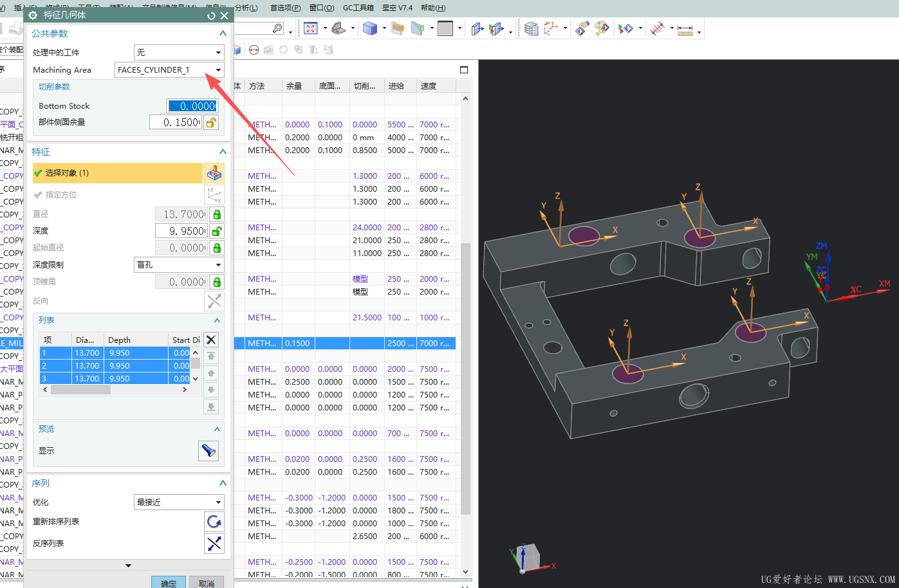899x588 pixels.
Task: Toggle the lock next to 深度 field
Action: [x=217, y=231]
